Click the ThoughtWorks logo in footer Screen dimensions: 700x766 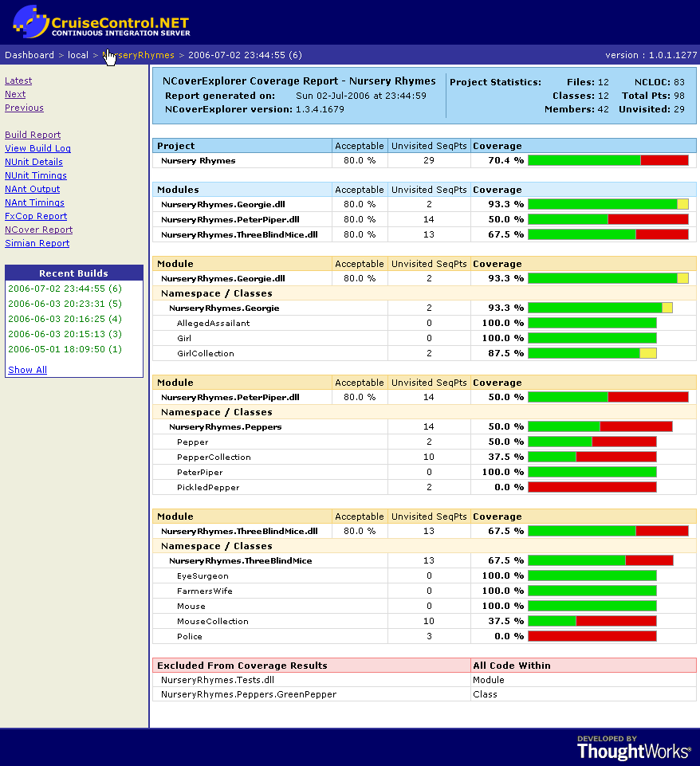pos(634,748)
